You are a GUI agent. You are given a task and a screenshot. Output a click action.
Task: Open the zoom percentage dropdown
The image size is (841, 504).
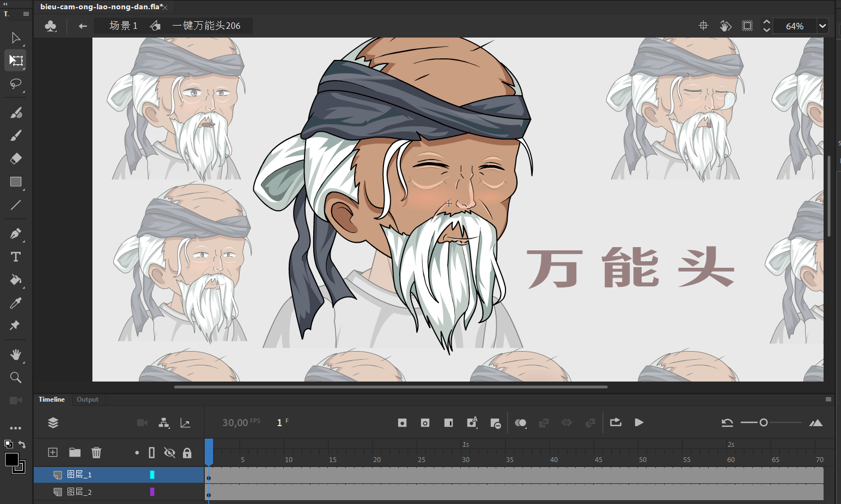(x=822, y=26)
